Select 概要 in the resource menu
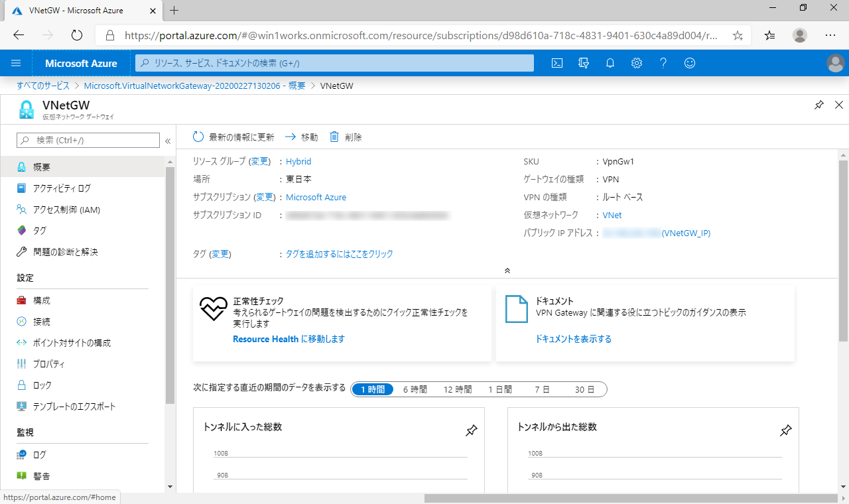Viewport: 849px width, 504px height. (x=83, y=167)
